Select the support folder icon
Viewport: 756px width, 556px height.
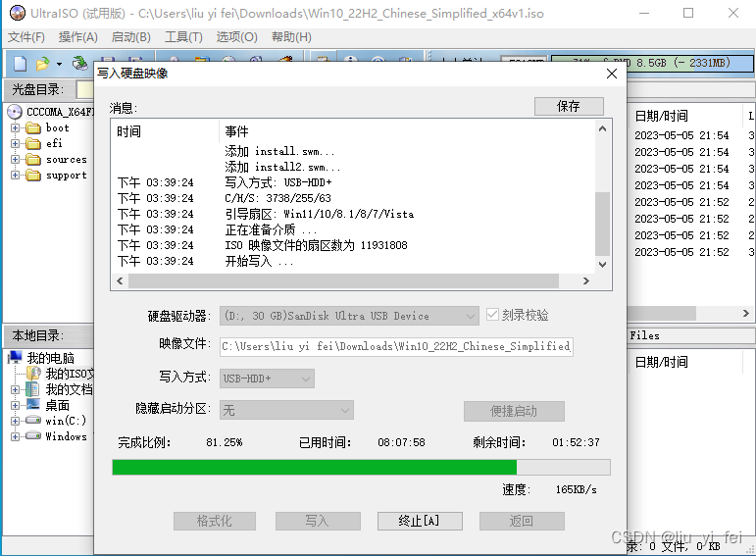[x=32, y=176]
